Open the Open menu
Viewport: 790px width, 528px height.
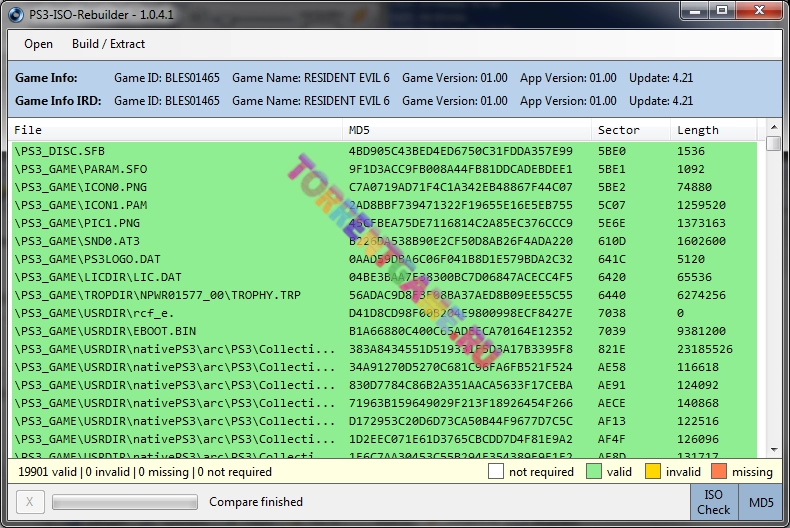pyautogui.click(x=38, y=44)
